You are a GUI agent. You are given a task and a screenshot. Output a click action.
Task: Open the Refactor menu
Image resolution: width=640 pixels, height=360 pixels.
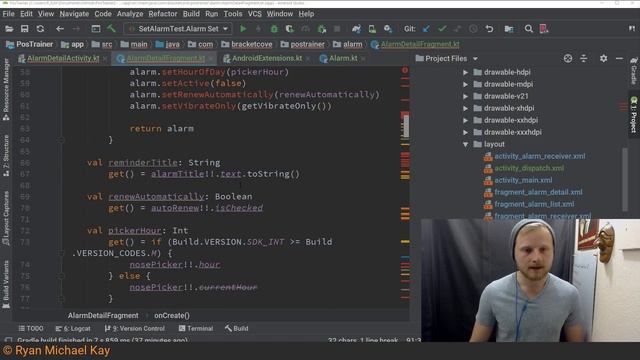coord(162,14)
